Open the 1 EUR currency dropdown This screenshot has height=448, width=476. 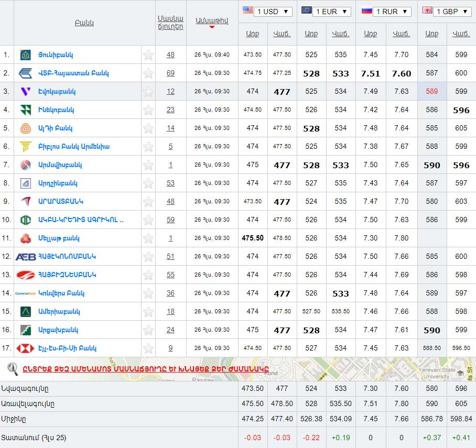[326, 12]
